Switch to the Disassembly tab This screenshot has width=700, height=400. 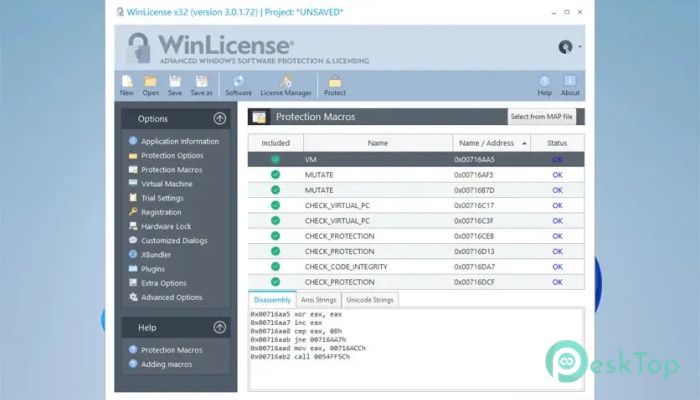click(272, 300)
